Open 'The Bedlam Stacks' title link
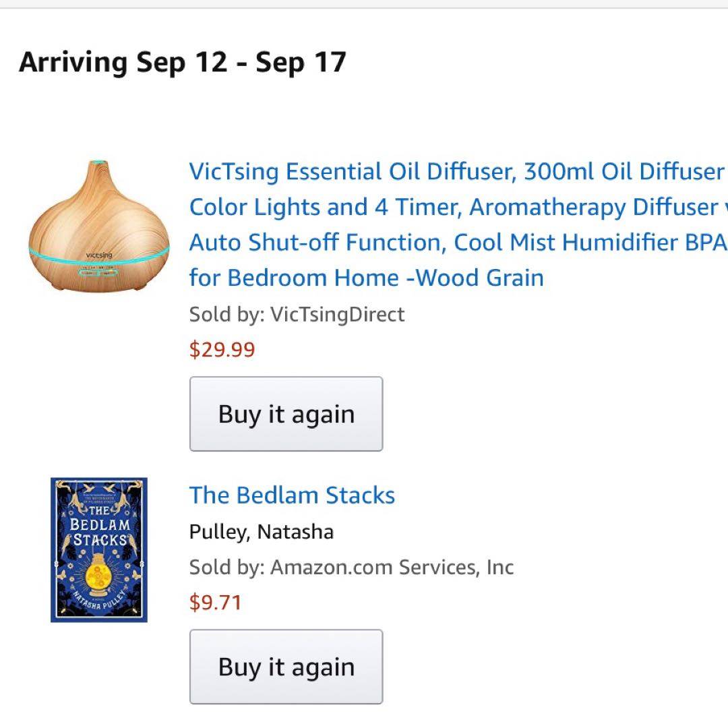The image size is (728, 728). (292, 495)
